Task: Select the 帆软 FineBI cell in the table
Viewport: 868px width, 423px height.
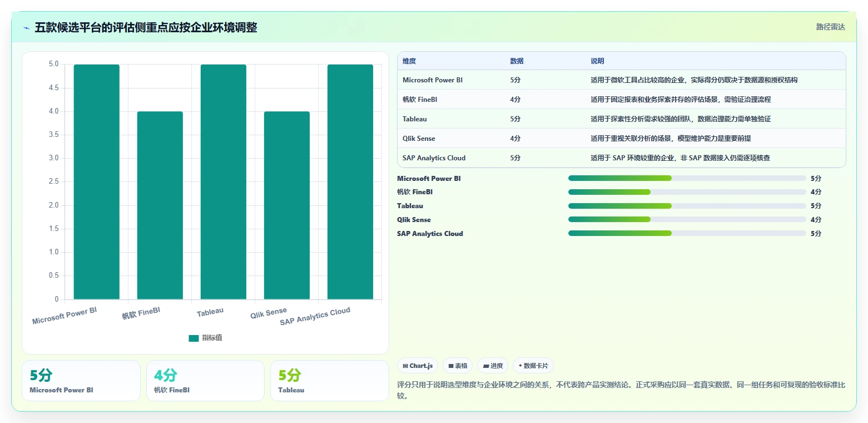Action: tap(420, 100)
